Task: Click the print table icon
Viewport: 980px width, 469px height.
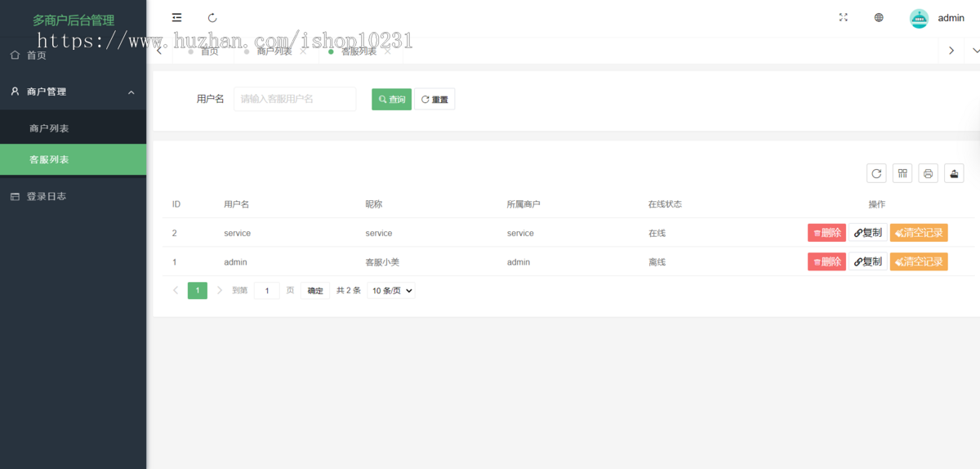Action: (929, 172)
